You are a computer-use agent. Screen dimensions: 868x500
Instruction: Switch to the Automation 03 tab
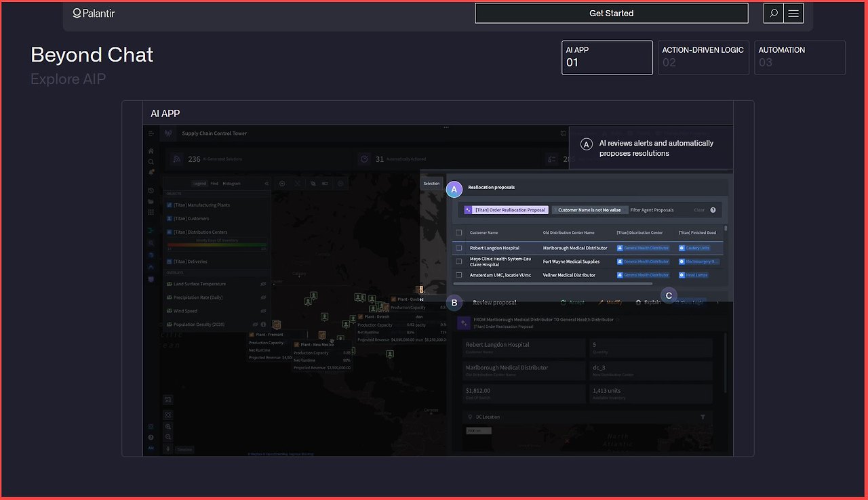pos(800,58)
